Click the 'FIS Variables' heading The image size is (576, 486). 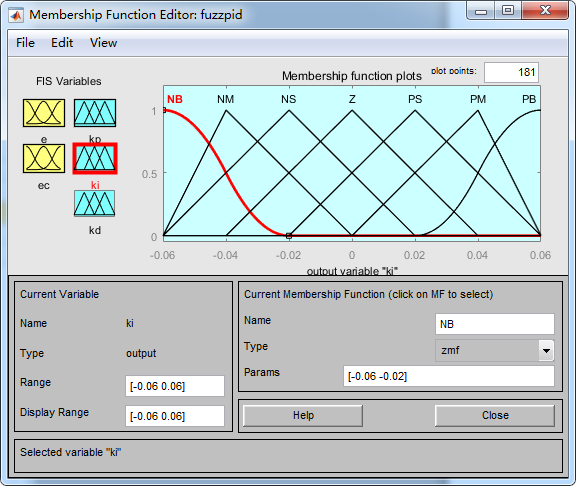pyautogui.click(x=69, y=81)
